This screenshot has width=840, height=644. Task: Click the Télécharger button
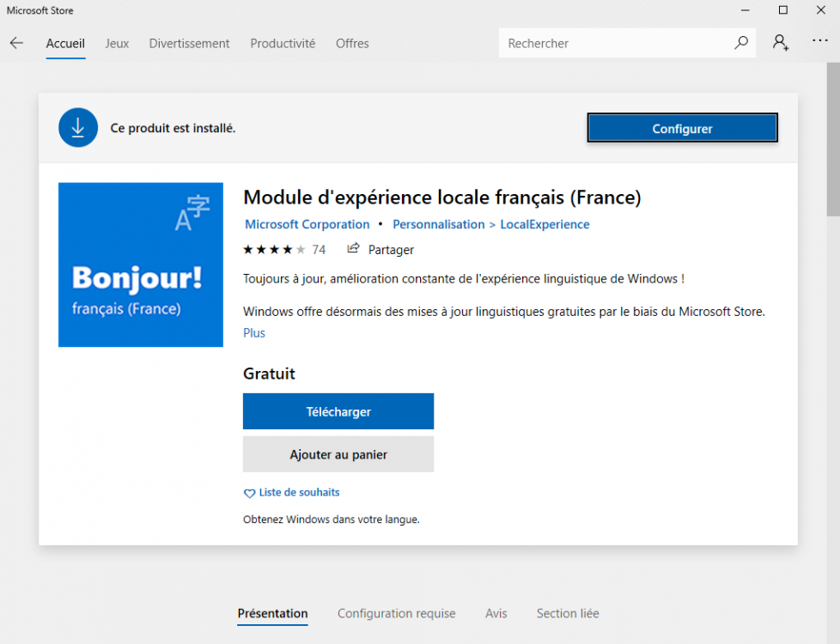click(x=338, y=411)
